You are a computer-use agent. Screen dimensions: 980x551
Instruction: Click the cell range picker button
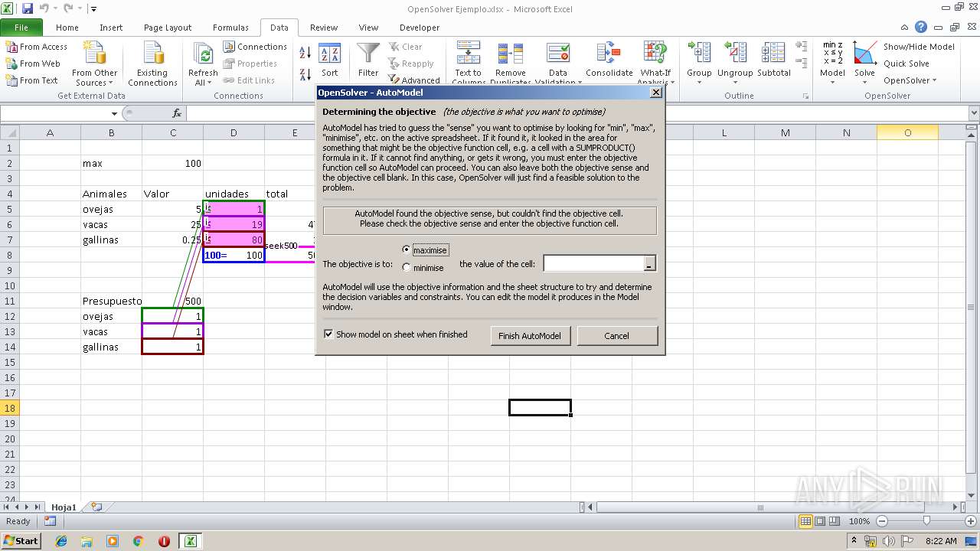pyautogui.click(x=649, y=264)
